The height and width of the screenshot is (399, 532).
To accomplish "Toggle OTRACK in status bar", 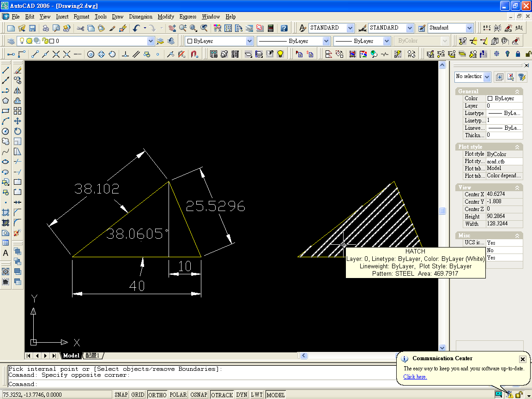I will coord(222,394).
